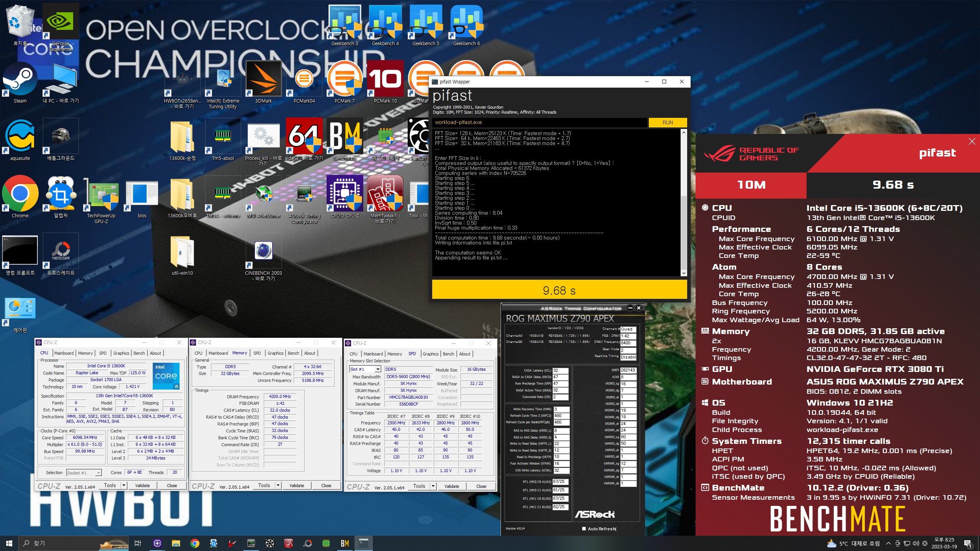The width and height of the screenshot is (980, 551).
Task: Select SPD tab in Memory CPU-Z window
Action: coord(257,353)
